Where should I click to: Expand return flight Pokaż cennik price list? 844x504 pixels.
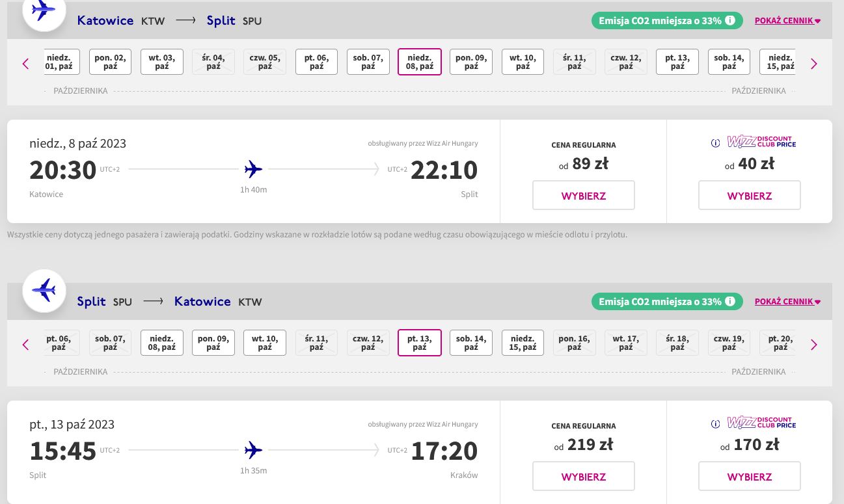click(787, 301)
